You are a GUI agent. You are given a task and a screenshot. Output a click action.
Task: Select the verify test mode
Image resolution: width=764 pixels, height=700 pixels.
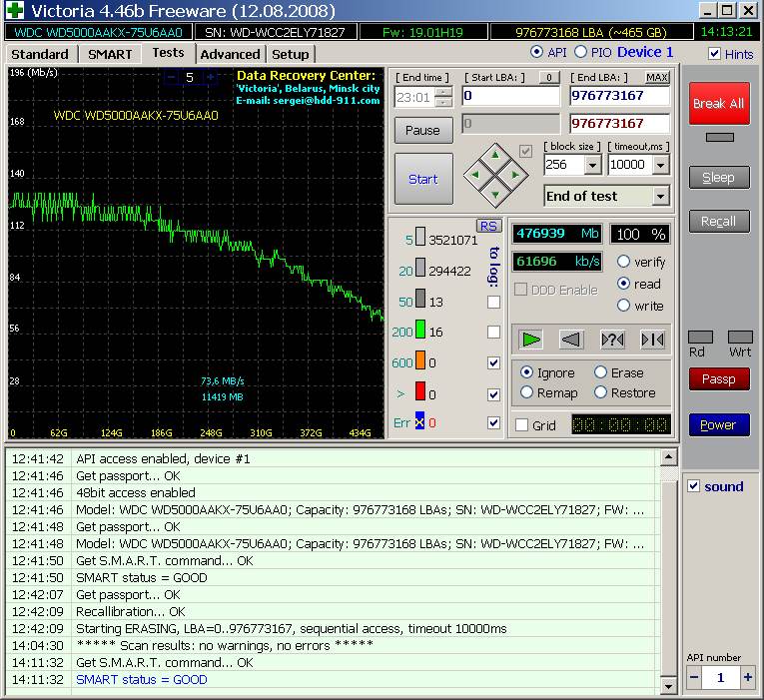623,262
